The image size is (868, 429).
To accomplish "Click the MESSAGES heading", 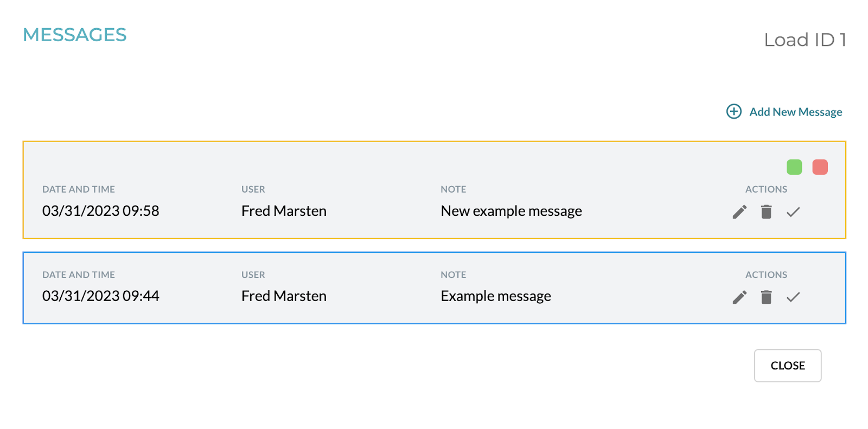I will pos(75,34).
